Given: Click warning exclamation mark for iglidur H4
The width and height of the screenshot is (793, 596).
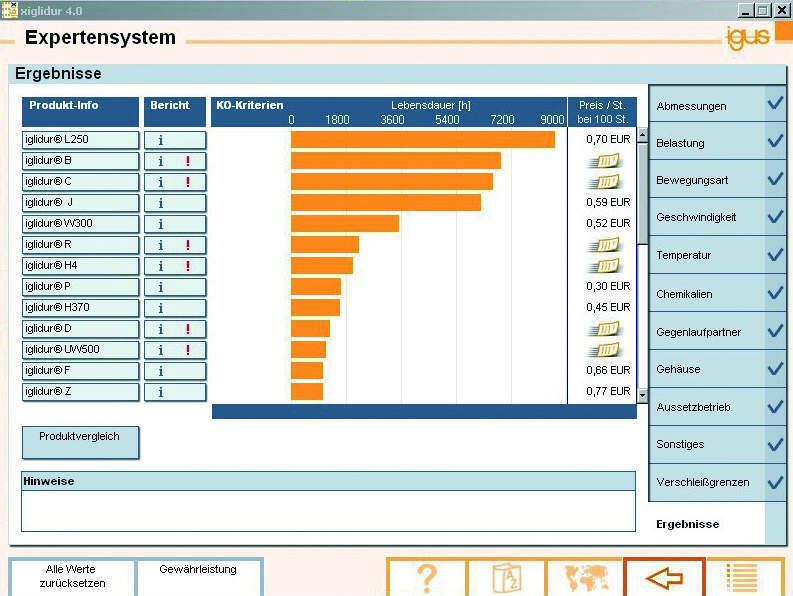Looking at the screenshot, I should [x=188, y=266].
